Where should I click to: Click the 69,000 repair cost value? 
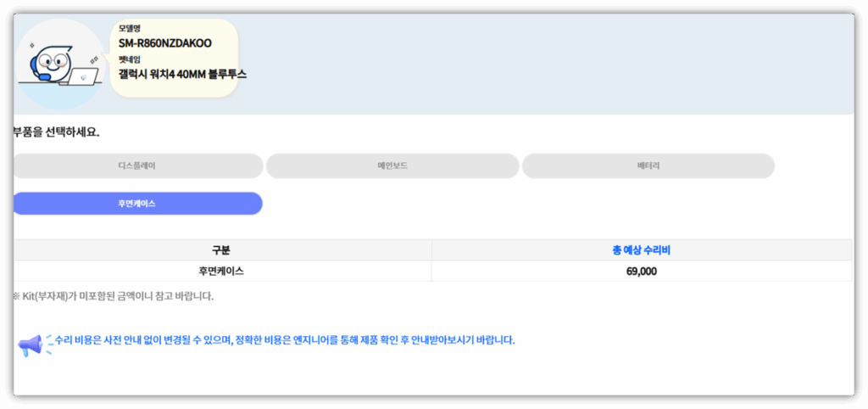(642, 272)
